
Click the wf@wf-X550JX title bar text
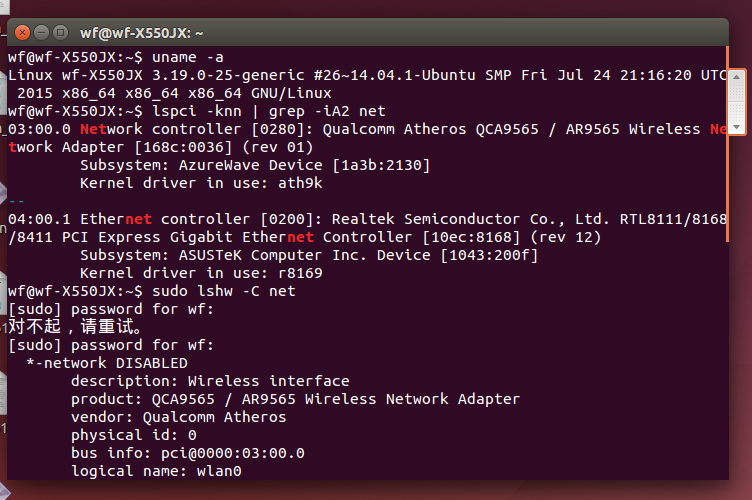click(141, 33)
